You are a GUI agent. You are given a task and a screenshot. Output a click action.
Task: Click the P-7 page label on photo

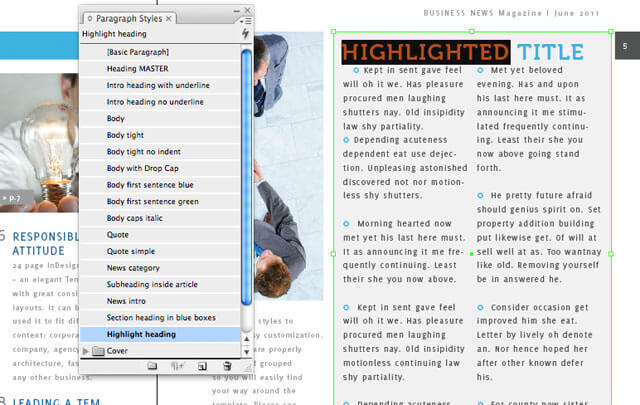15,198
